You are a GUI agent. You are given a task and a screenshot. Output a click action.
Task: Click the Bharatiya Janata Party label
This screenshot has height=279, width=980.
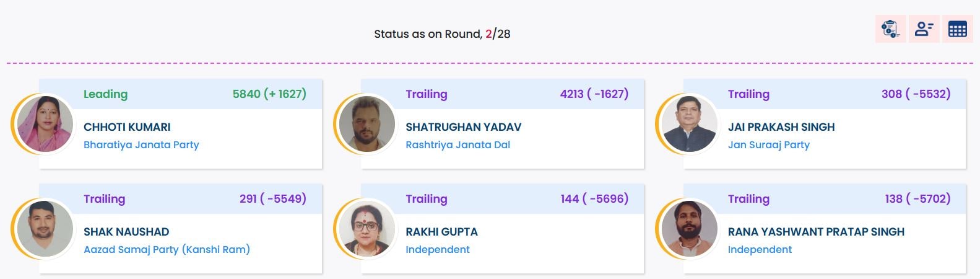141,145
